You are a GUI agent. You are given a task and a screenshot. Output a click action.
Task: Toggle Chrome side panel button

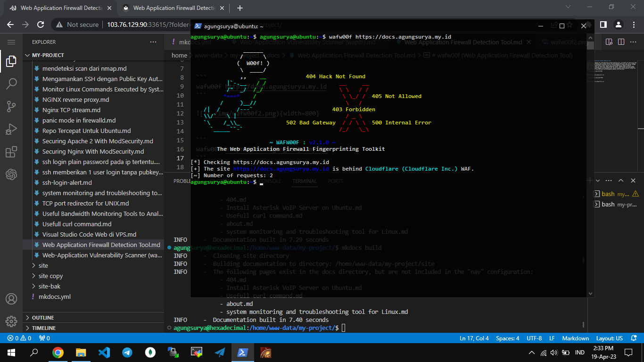[x=603, y=25]
